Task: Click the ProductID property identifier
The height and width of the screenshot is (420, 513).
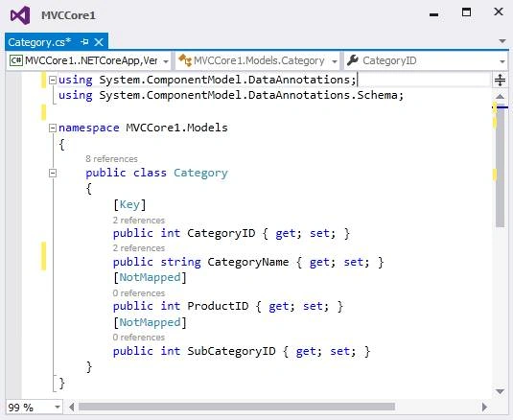Action: pyautogui.click(x=218, y=307)
